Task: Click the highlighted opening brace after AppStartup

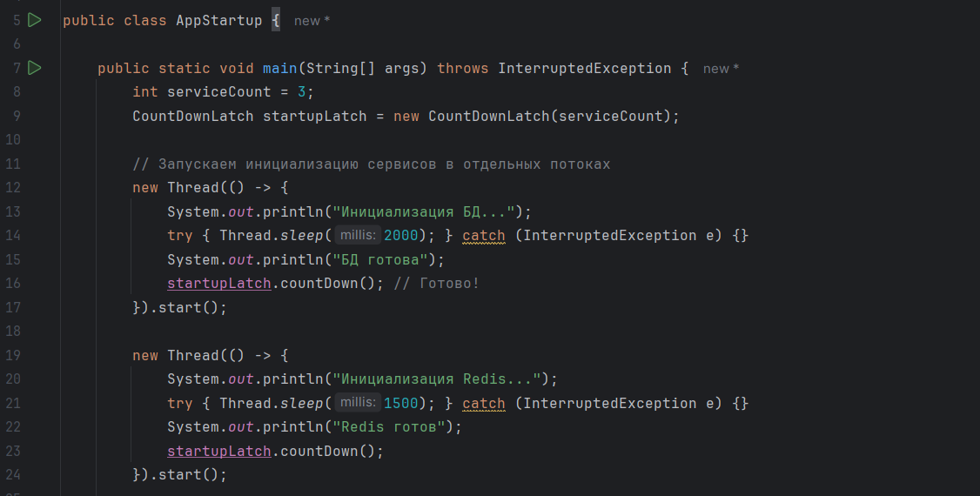Action: click(276, 20)
